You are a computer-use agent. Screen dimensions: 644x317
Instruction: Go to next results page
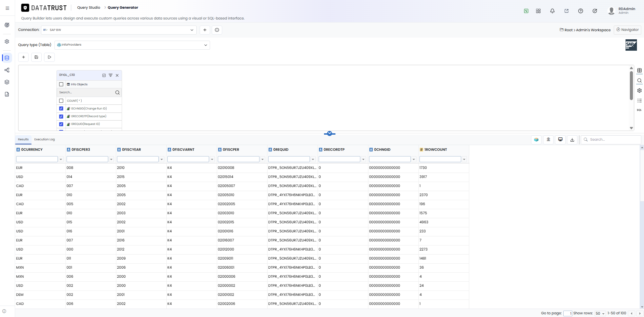[639, 313]
